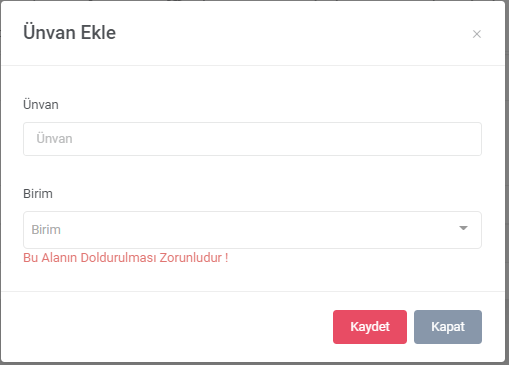
Task: Save the title with Kaydet button
Action: (370, 327)
